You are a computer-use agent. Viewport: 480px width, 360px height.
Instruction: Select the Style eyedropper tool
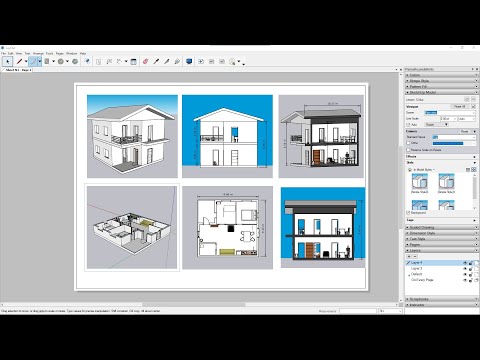156,61
